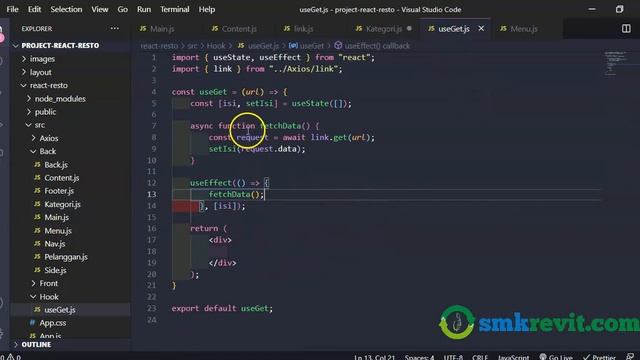
Task: Open the Selection menu
Action: point(66,9)
